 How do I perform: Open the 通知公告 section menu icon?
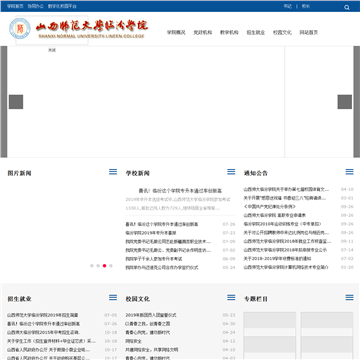click(x=349, y=172)
